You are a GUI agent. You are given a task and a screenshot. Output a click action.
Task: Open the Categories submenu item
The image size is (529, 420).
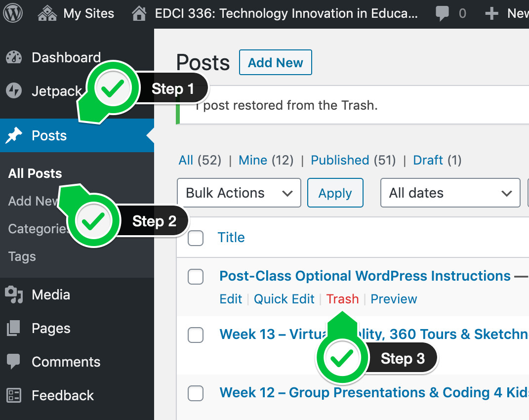click(38, 229)
